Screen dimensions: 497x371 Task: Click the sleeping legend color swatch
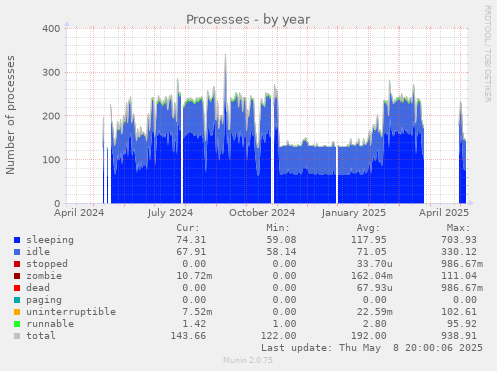[17, 240]
